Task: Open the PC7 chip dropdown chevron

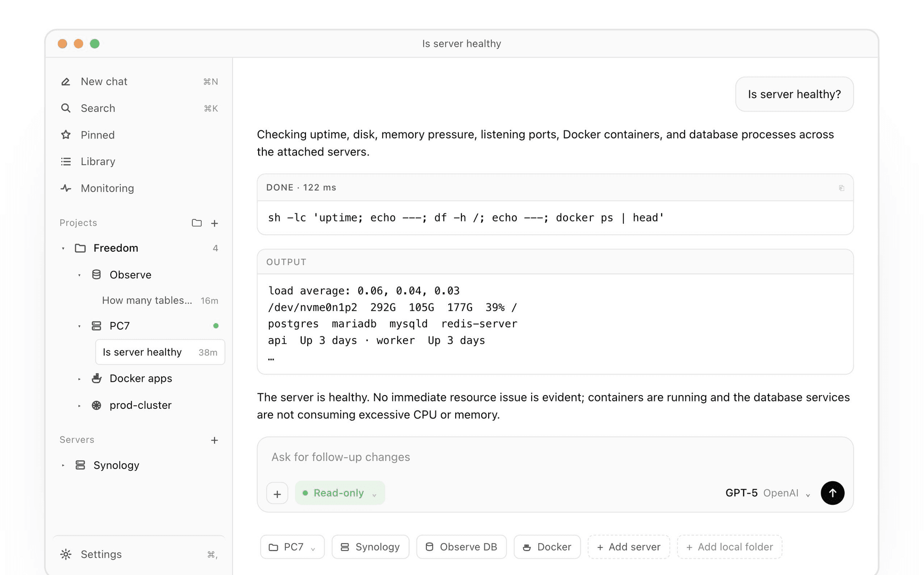Action: click(313, 548)
